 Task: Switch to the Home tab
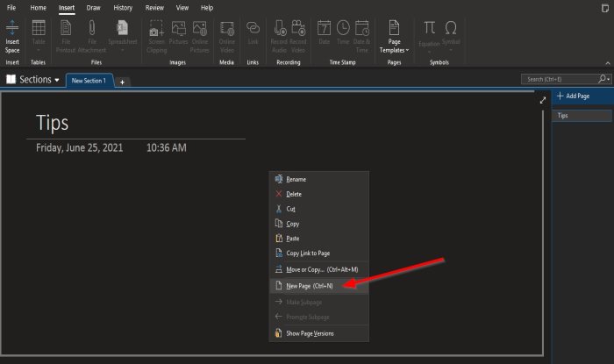click(x=38, y=7)
